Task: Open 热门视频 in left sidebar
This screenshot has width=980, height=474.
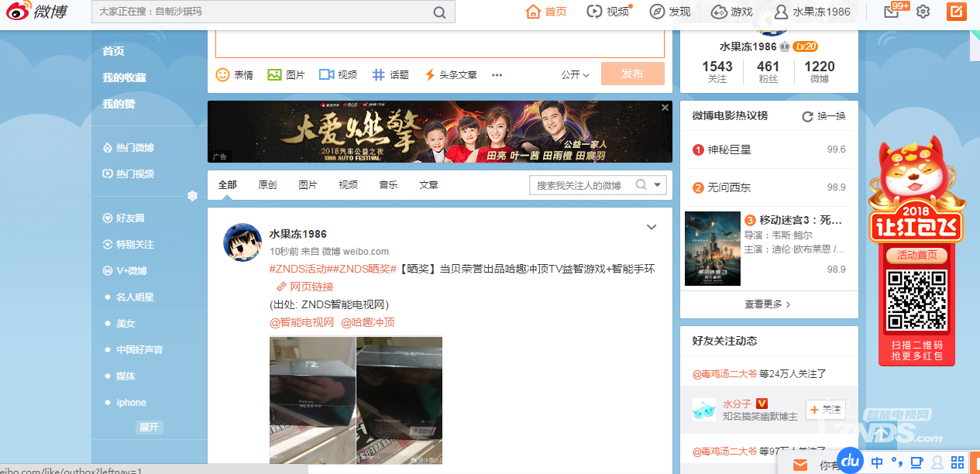Action: coord(129,174)
